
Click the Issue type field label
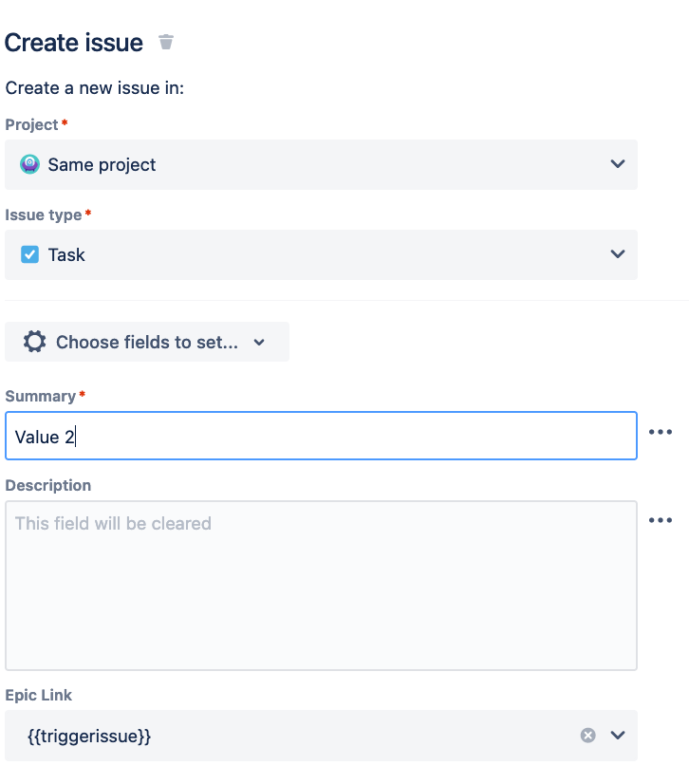pyautogui.click(x=44, y=215)
